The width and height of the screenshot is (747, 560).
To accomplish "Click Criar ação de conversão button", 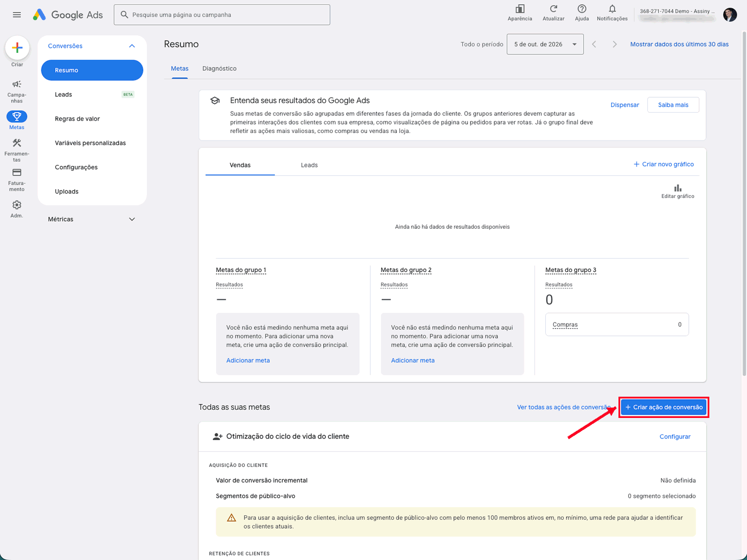I will pyautogui.click(x=664, y=407).
